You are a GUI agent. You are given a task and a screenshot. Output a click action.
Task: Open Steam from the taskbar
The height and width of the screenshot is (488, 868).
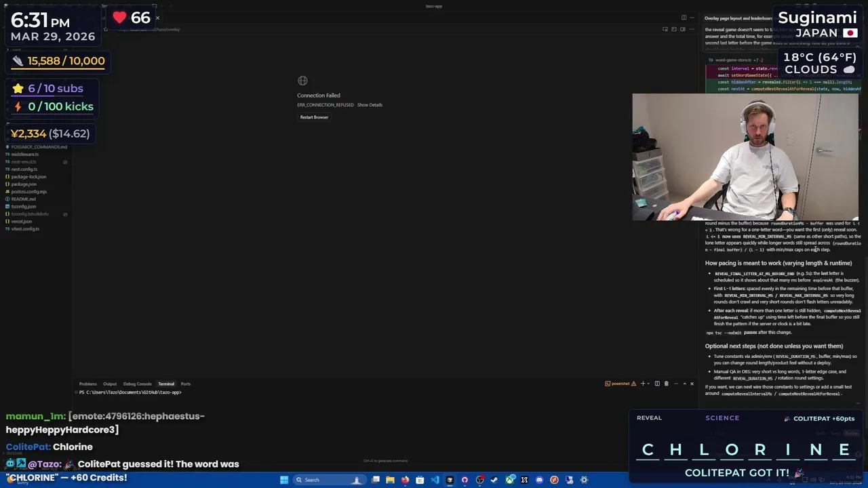[494, 480]
